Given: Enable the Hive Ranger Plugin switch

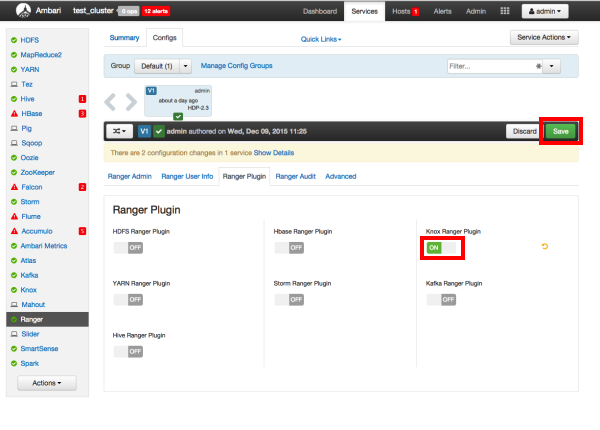Looking at the screenshot, I should coord(128,352).
